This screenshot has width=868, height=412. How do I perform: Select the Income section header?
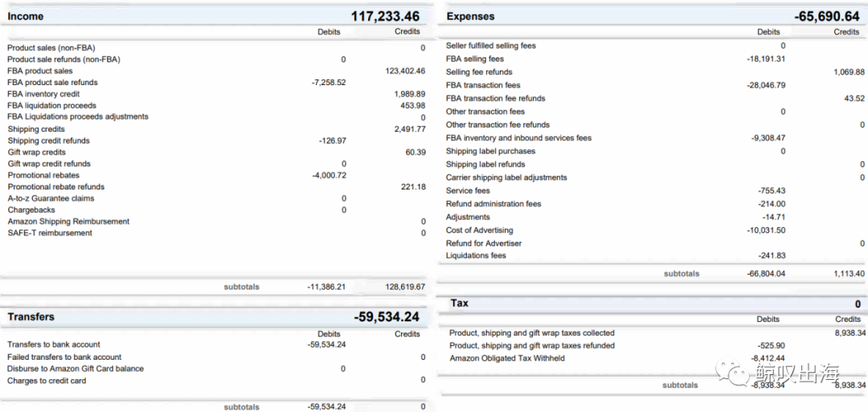click(26, 16)
